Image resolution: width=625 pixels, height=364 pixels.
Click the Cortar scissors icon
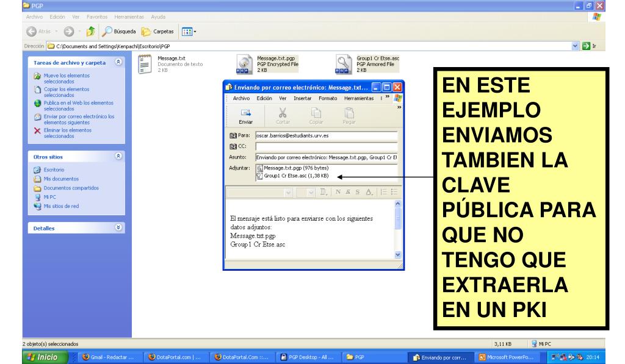click(266, 111)
